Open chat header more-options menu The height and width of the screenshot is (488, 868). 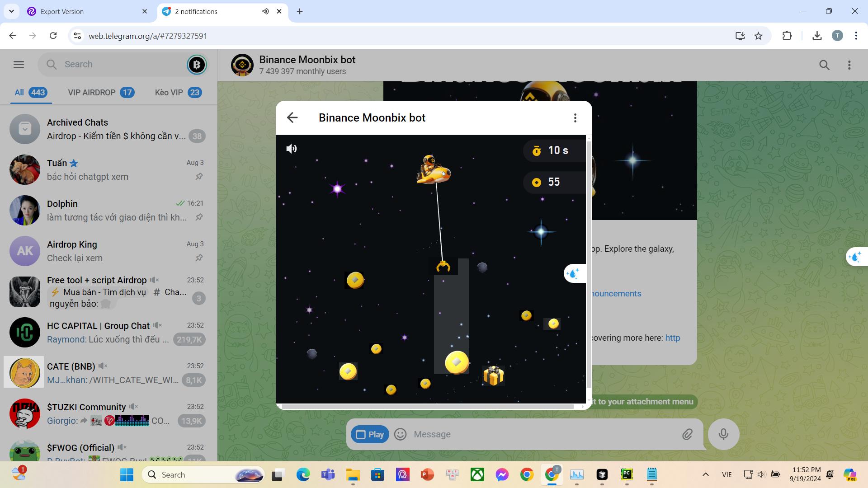[x=849, y=65]
